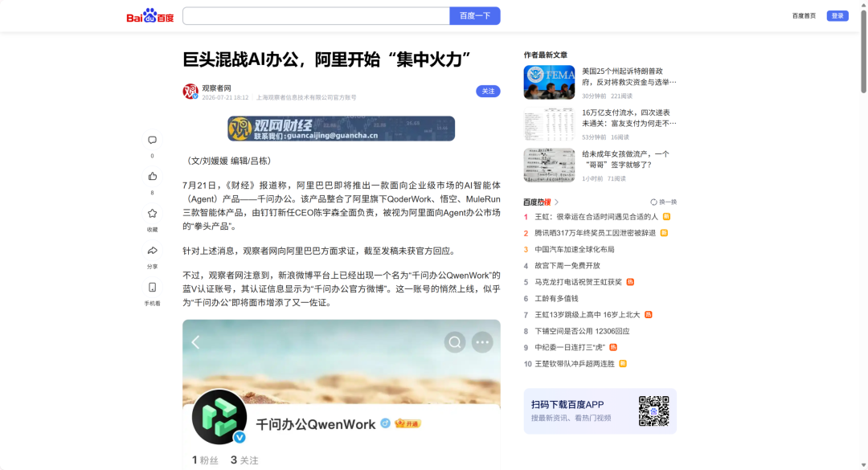Viewport: 868px width, 470px height.
Task: Click the 百度热搜 heading
Action: 537,202
